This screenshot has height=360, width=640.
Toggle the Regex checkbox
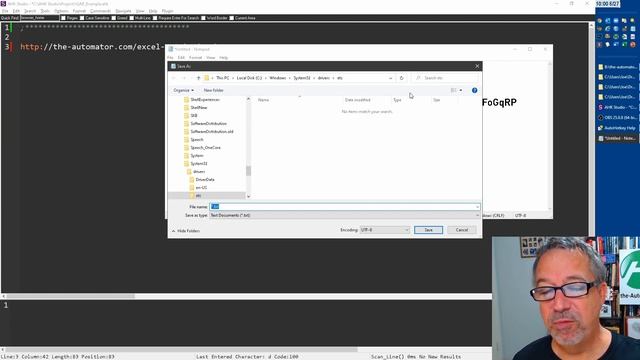63,18
